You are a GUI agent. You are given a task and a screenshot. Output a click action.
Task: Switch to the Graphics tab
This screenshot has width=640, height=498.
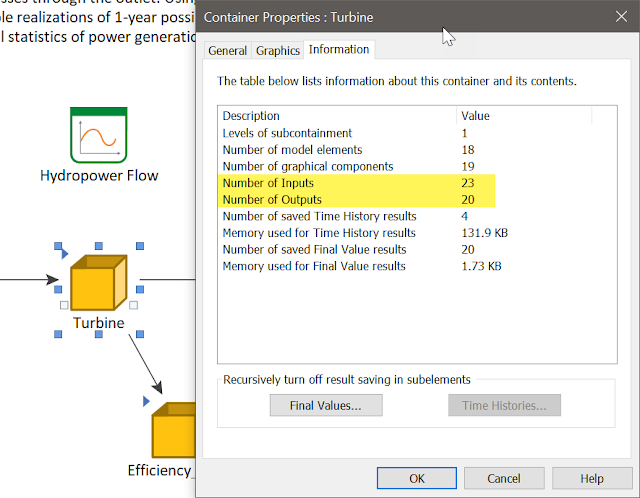278,51
